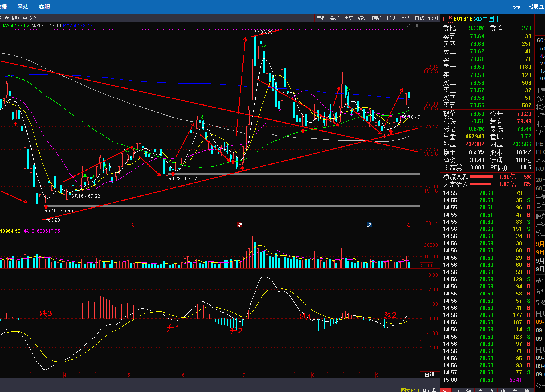The height and width of the screenshot is (392, 545).
Task: Open the 交易 trading menu
Action: tap(515, 6)
